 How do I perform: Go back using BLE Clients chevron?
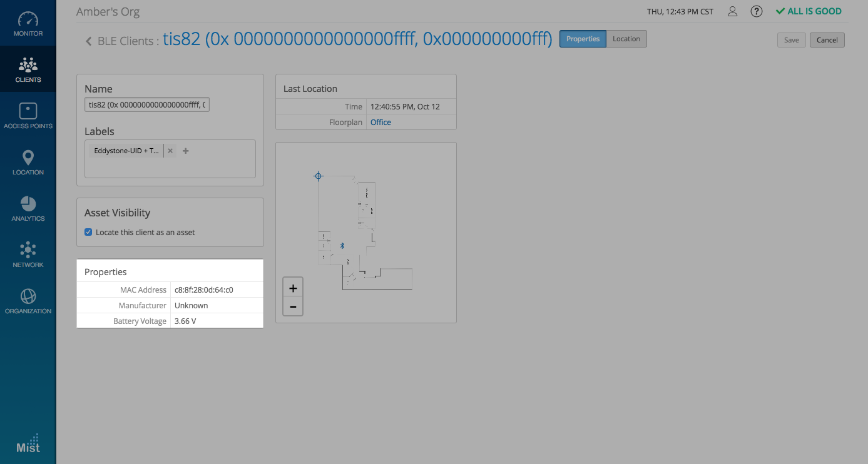coord(89,41)
